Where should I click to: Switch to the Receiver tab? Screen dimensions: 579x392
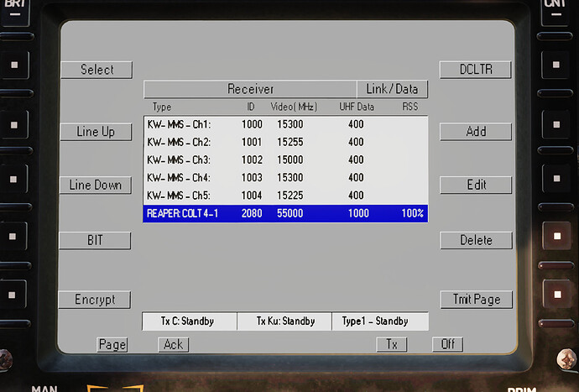pos(250,89)
